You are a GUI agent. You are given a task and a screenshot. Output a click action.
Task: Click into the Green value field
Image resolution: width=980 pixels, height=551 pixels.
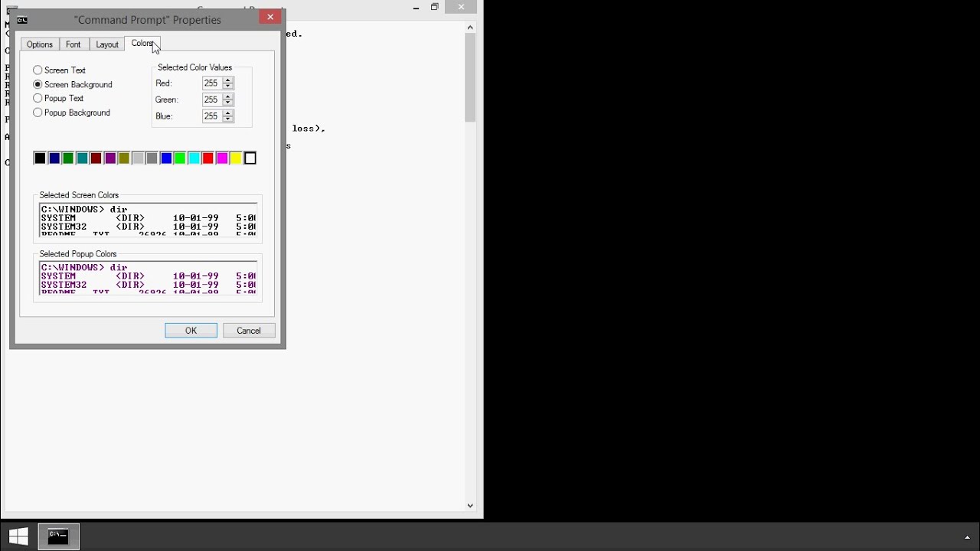pyautogui.click(x=212, y=99)
